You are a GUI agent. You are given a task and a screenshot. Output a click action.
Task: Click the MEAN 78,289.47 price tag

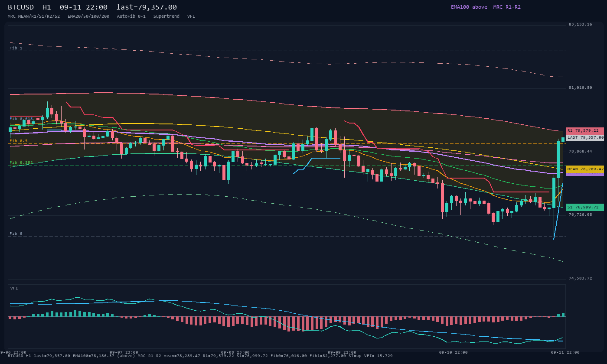coord(585,169)
